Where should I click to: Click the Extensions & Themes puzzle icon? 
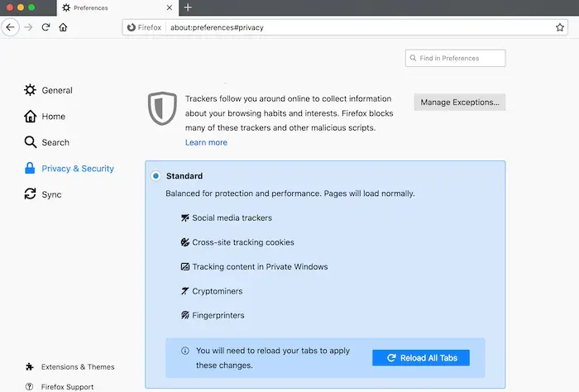pos(31,366)
